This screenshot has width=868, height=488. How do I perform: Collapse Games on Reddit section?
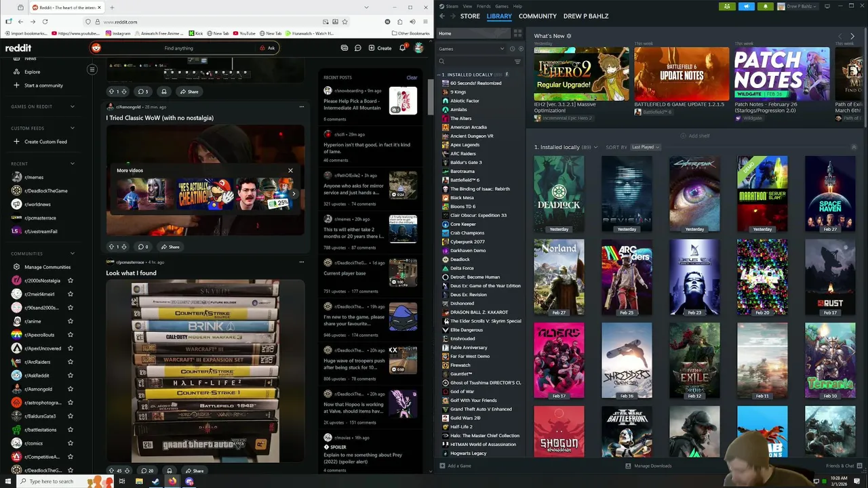(73, 106)
